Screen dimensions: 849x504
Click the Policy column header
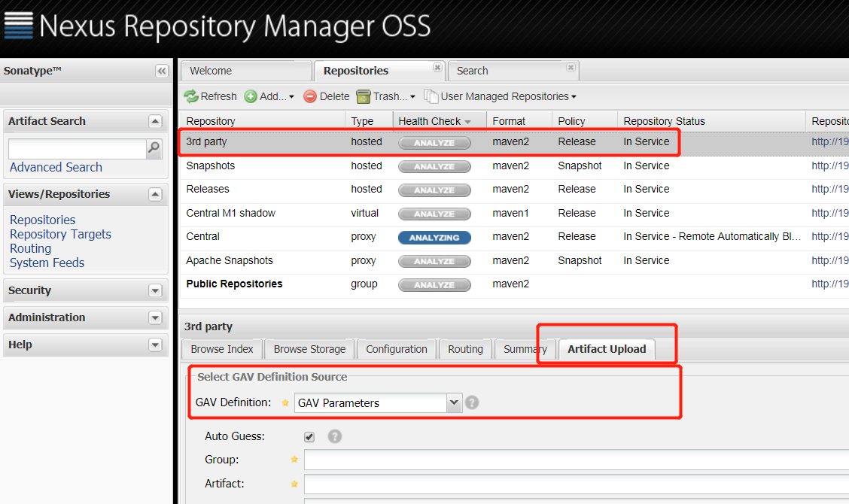584,121
